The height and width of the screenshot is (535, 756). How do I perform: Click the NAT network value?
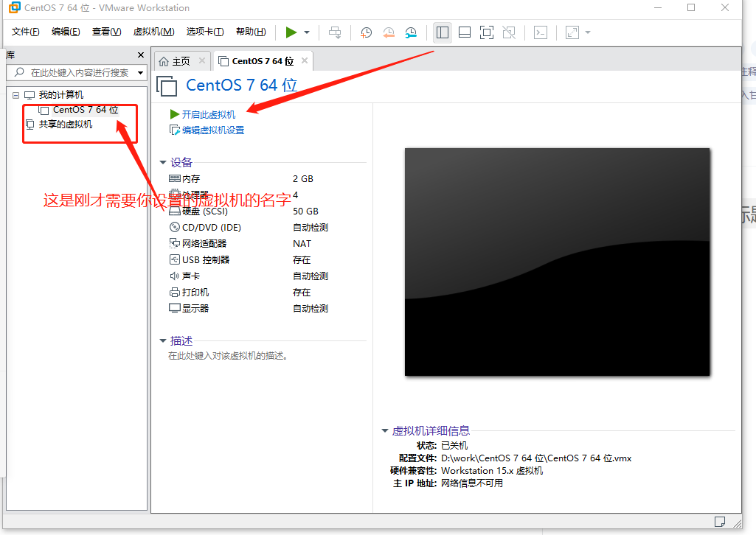tap(302, 244)
